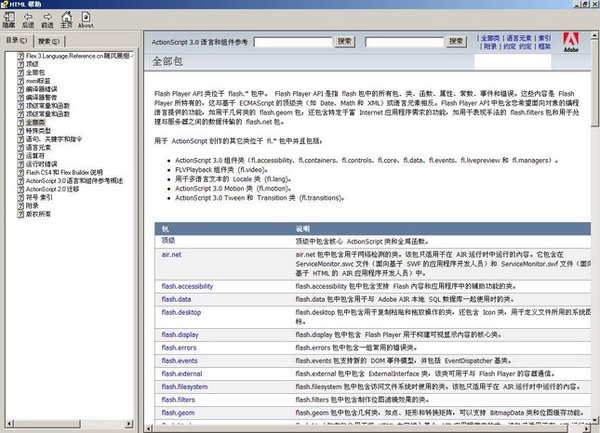This screenshot has height=433, width=600.
Task: Open the flash.errors package link
Action: (x=179, y=348)
